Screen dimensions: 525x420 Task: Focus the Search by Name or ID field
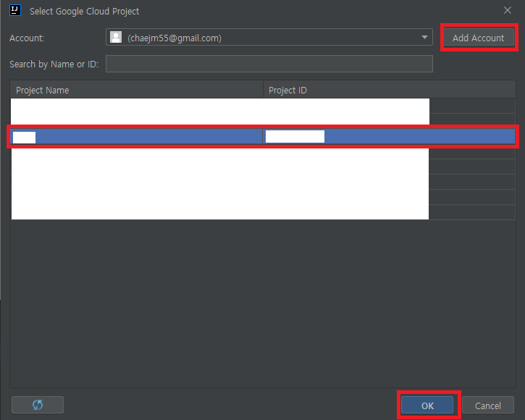269,64
